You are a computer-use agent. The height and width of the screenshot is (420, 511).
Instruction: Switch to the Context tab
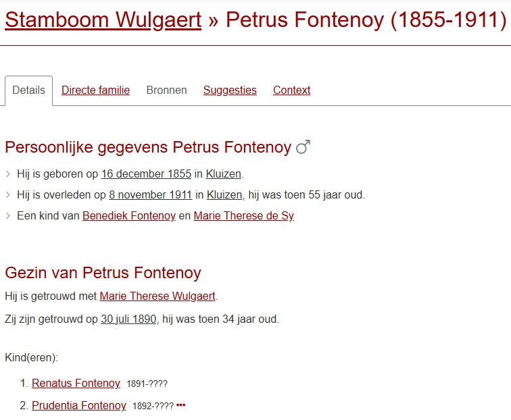[x=291, y=90]
